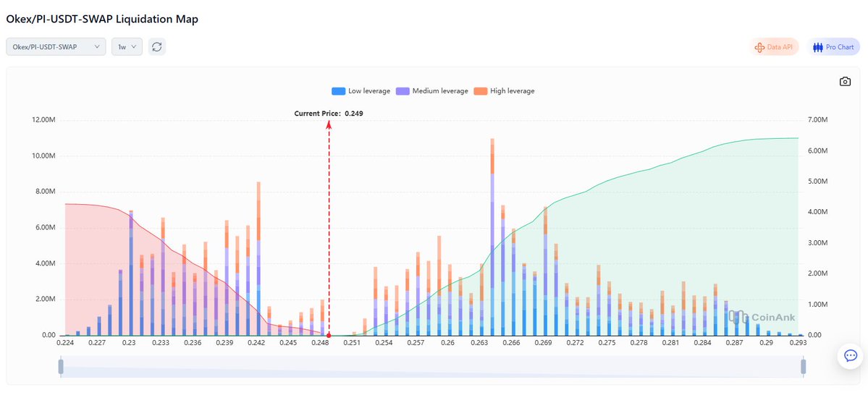Click the Liquidation Map page title
This screenshot has width=868, height=395.
[102, 19]
